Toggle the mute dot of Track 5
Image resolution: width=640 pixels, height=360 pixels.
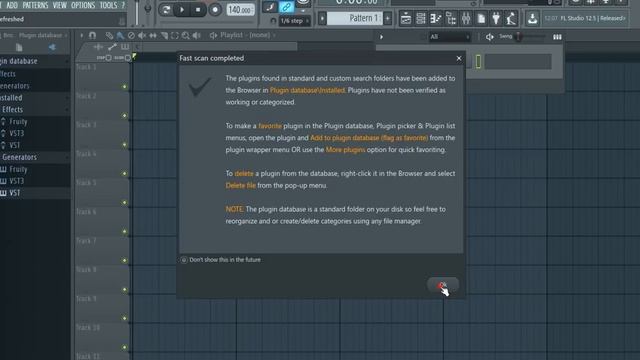click(124, 202)
